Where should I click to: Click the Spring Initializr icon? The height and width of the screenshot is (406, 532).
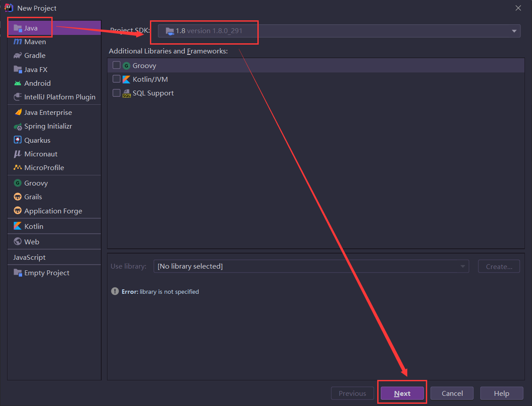[x=18, y=126]
